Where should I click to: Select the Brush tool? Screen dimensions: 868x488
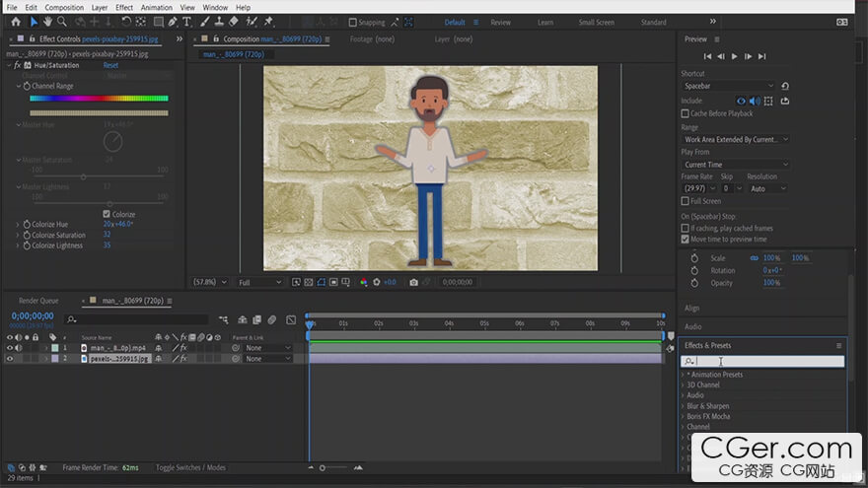coord(205,22)
